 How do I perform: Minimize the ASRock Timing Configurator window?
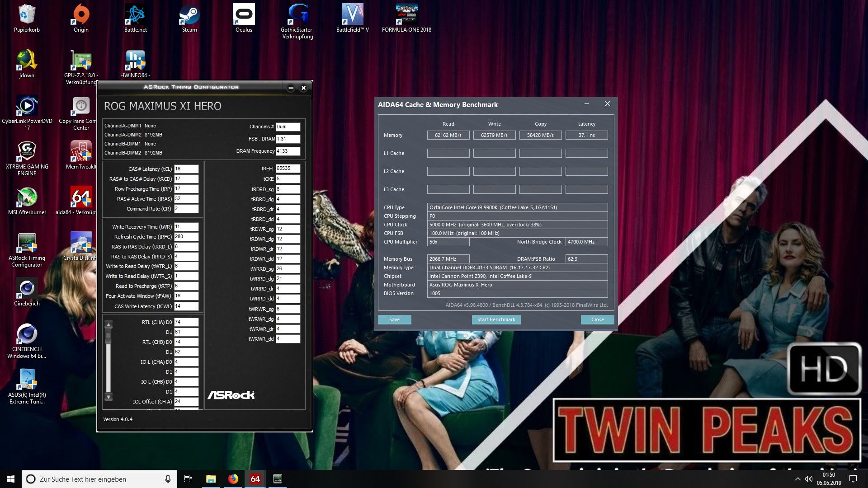point(291,88)
